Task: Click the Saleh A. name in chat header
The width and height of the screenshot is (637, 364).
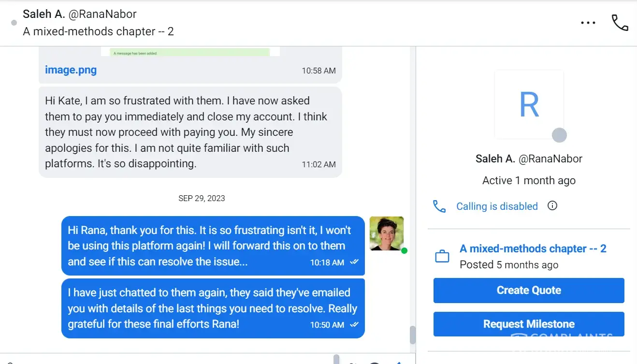Action: [x=44, y=15]
